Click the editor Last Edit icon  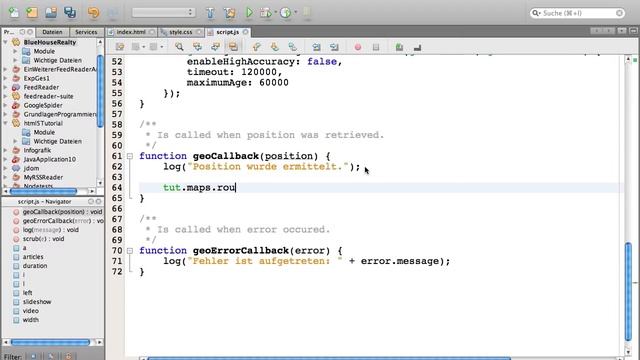(120, 47)
